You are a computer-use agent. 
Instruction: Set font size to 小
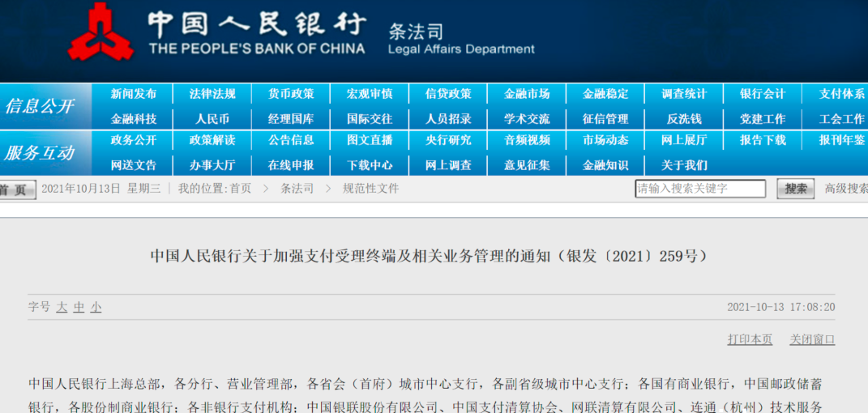point(96,308)
